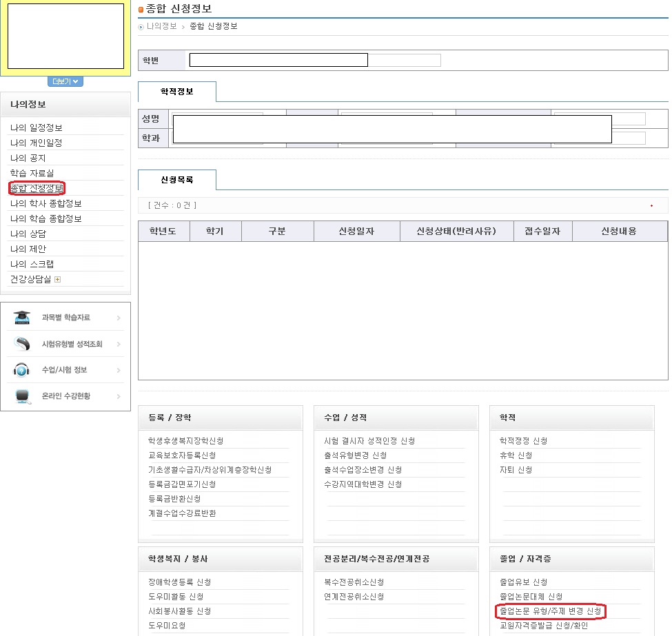The width and height of the screenshot is (672, 636).
Task: Open 졸업논문 유형/주제 변경 신청 link
Action: (x=550, y=611)
